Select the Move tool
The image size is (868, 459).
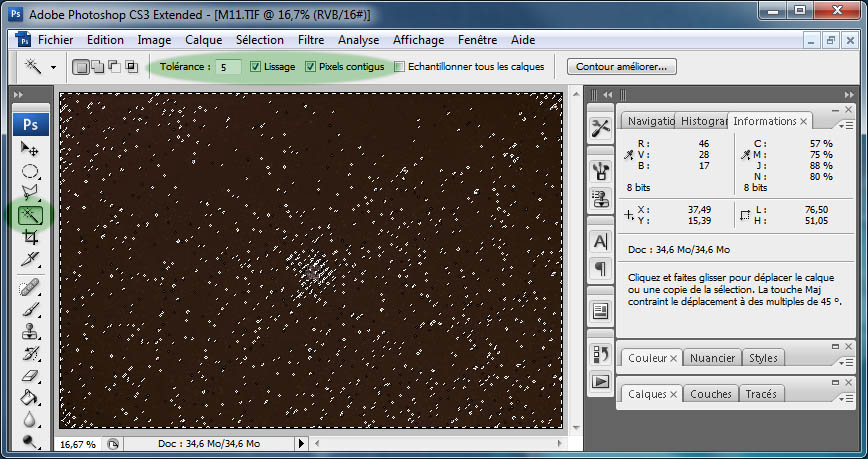click(x=30, y=148)
